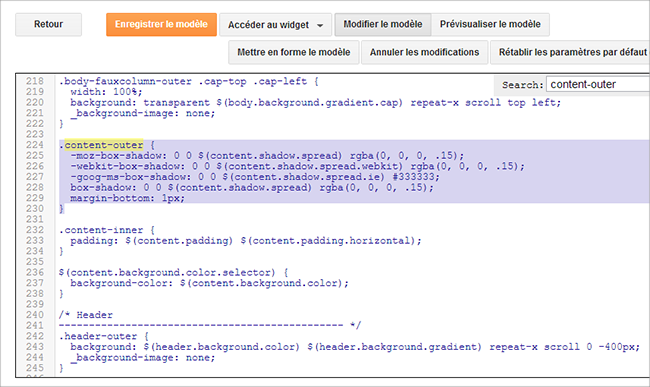
Task: Click the body.background.gradient.cap line
Action: (x=315, y=103)
